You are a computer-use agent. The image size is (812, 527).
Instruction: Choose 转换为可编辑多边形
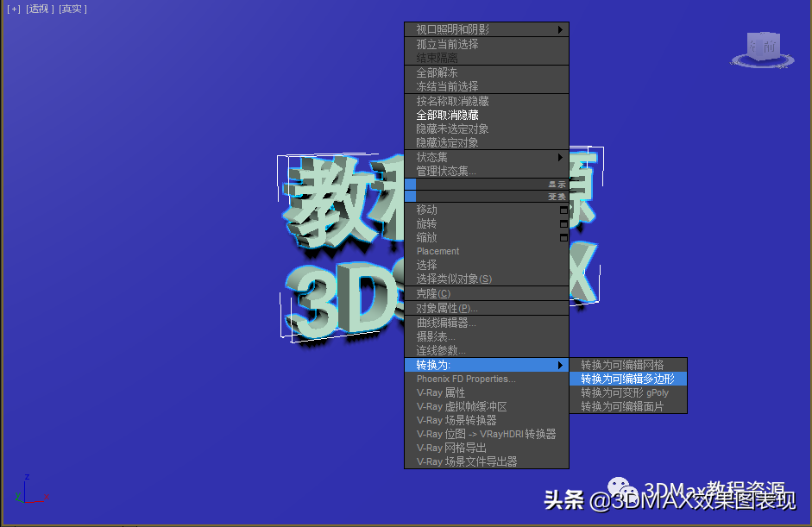pos(628,379)
